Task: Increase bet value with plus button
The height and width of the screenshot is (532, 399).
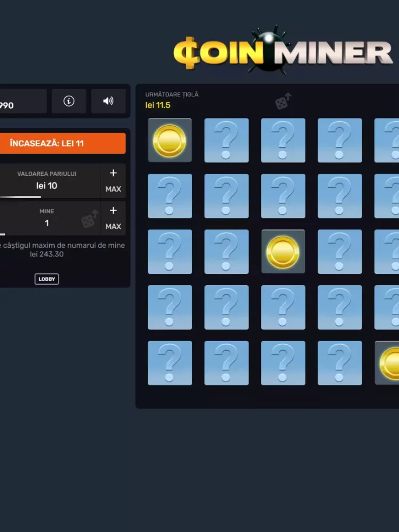Action: click(x=113, y=173)
